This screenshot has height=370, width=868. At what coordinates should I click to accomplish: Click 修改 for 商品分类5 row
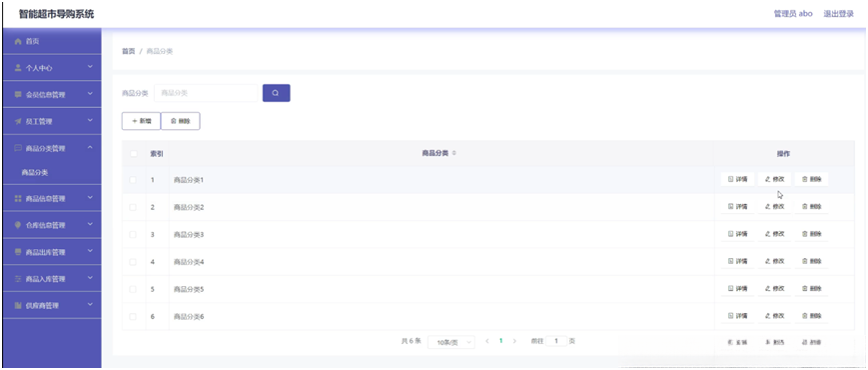click(x=774, y=289)
